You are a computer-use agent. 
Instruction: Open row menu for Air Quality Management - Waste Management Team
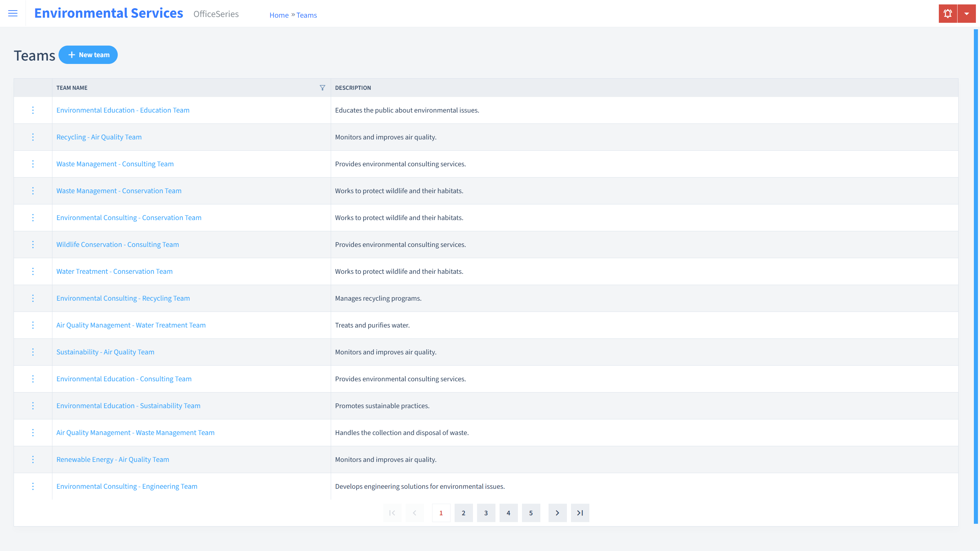[33, 433]
